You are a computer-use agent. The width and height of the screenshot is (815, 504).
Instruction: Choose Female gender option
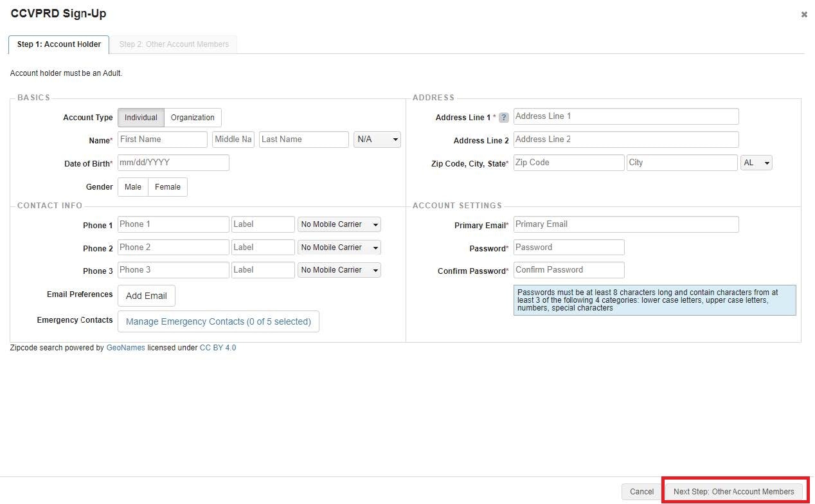pos(168,187)
